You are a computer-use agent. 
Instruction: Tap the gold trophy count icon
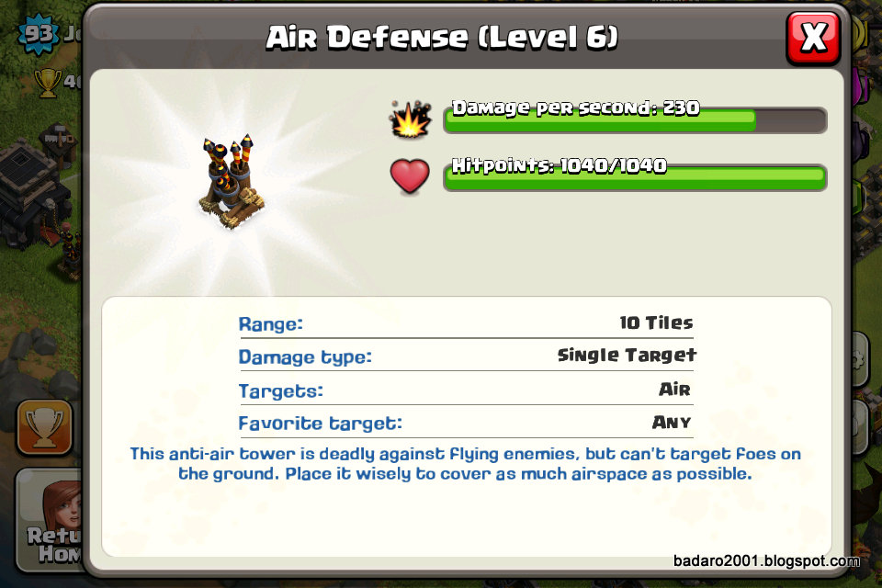point(48,83)
